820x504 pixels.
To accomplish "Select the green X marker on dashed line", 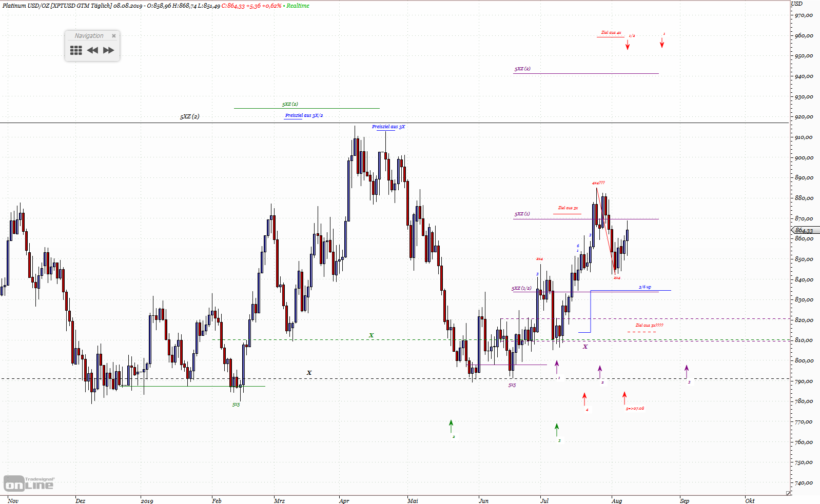I will coord(371,335).
